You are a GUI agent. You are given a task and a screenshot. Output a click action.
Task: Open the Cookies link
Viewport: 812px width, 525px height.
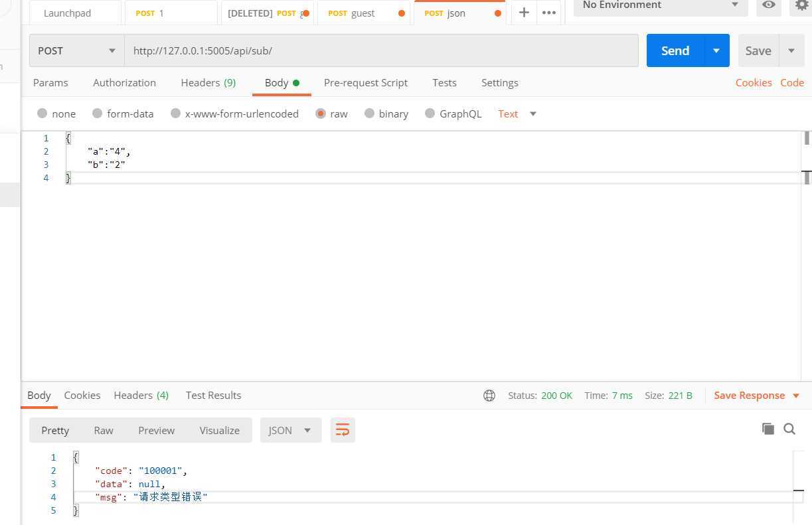coord(754,83)
